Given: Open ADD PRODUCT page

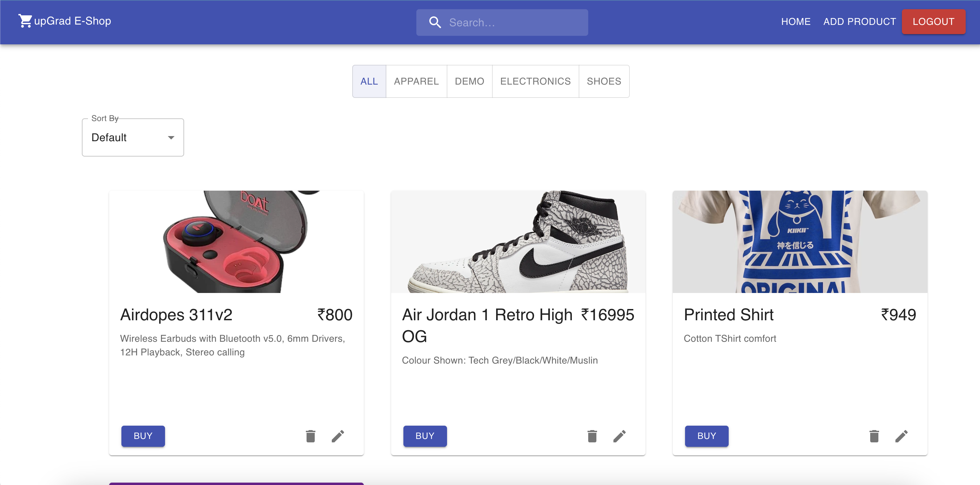Looking at the screenshot, I should pyautogui.click(x=859, y=22).
